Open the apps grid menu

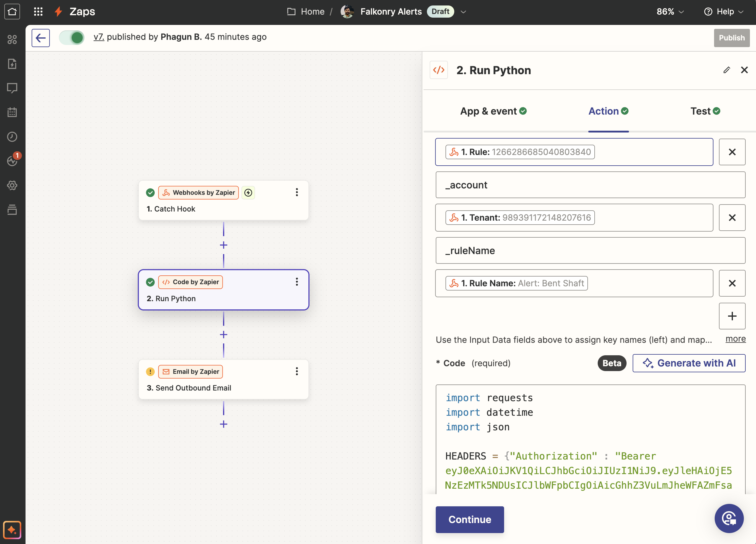[x=38, y=12]
